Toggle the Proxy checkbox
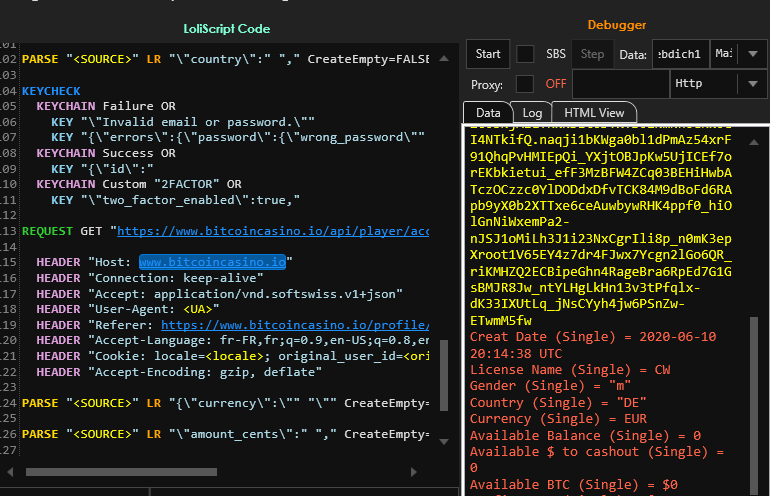The width and height of the screenshot is (770, 496). (x=524, y=84)
